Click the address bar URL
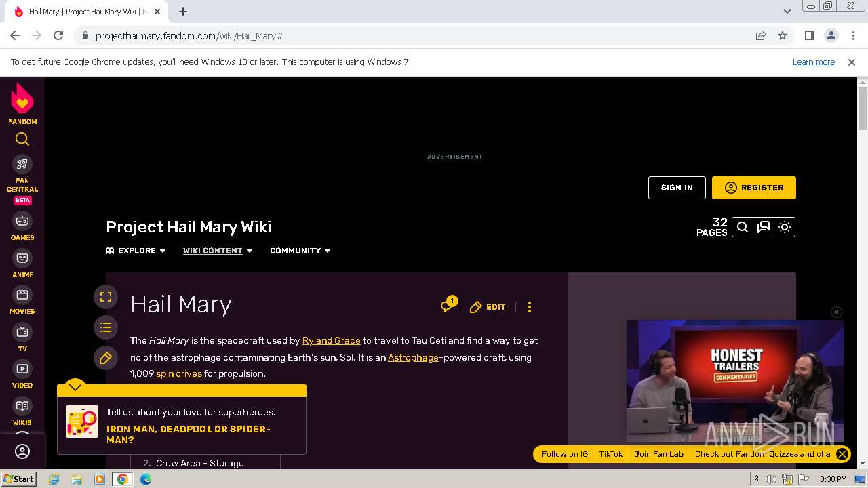The height and width of the screenshot is (488, 868). click(x=189, y=36)
